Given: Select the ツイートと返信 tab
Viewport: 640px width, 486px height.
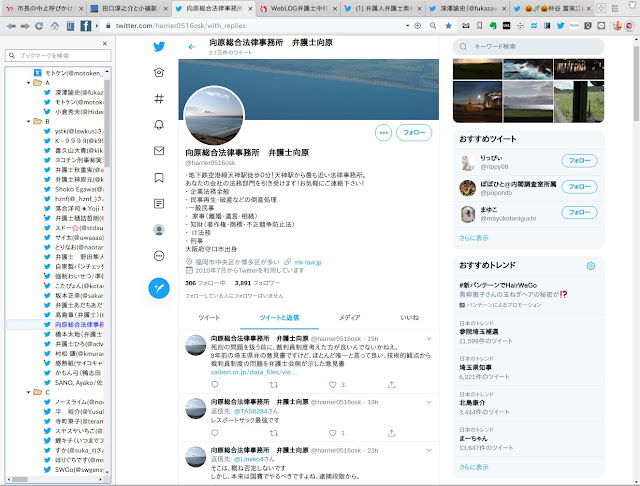Looking at the screenshot, I should pos(279,317).
